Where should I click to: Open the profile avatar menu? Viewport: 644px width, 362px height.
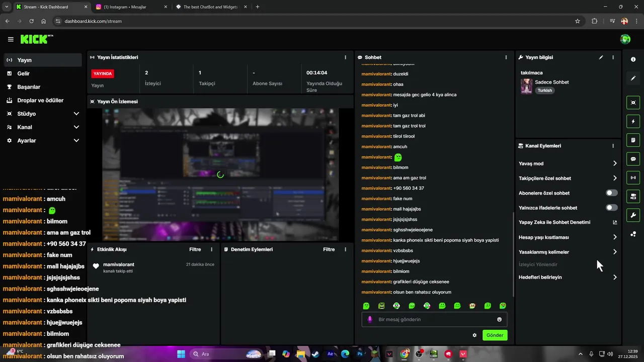click(625, 39)
